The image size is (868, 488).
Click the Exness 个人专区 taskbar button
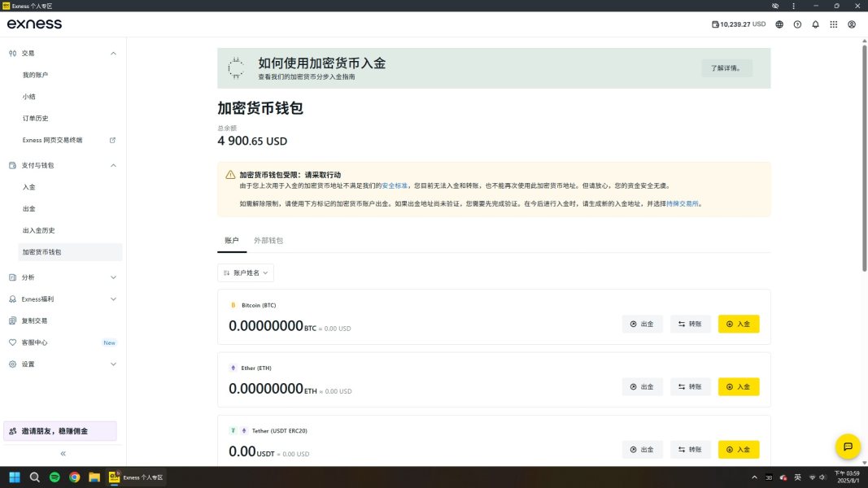(136, 477)
